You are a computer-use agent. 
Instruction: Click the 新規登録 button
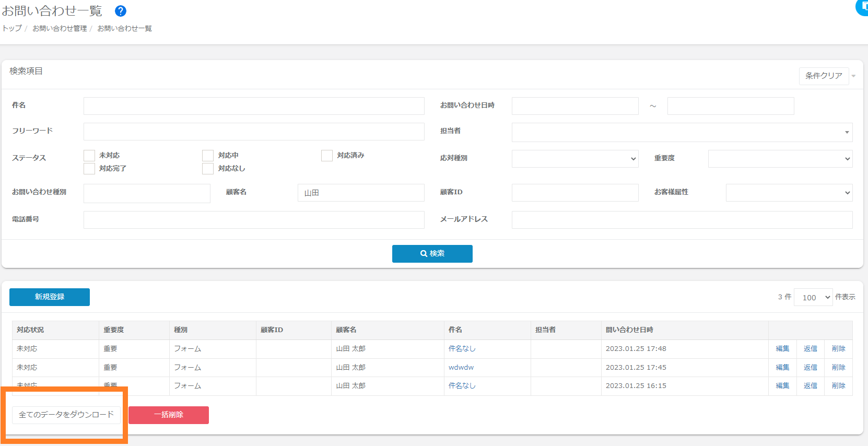(50, 297)
